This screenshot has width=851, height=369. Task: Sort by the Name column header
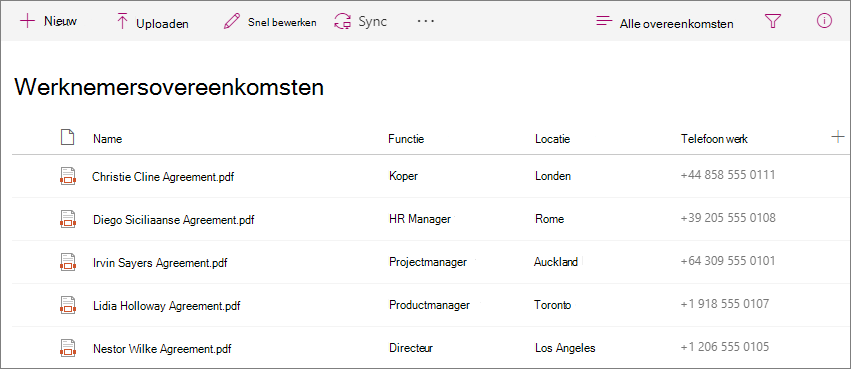tap(107, 139)
